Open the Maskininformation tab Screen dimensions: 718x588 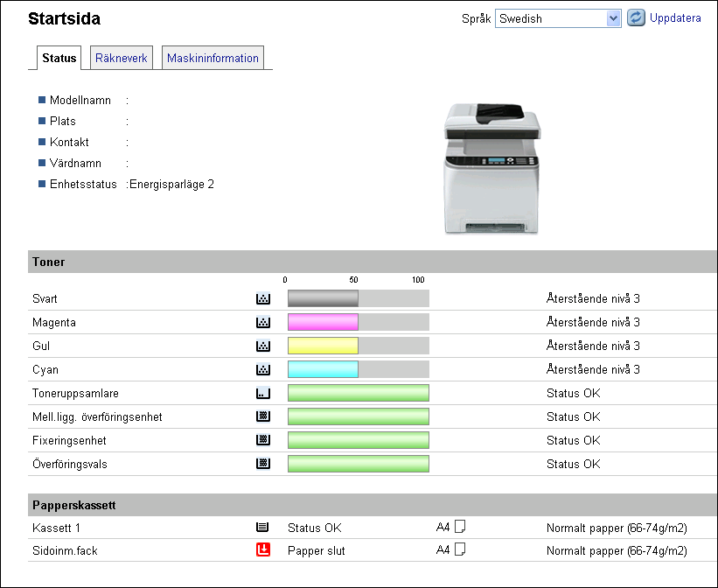tap(213, 59)
